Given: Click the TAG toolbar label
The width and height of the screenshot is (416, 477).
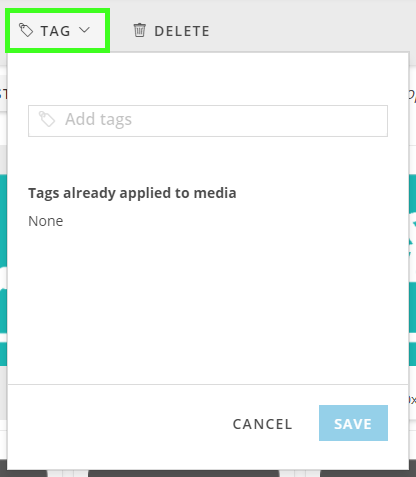Looking at the screenshot, I should pos(55,31).
